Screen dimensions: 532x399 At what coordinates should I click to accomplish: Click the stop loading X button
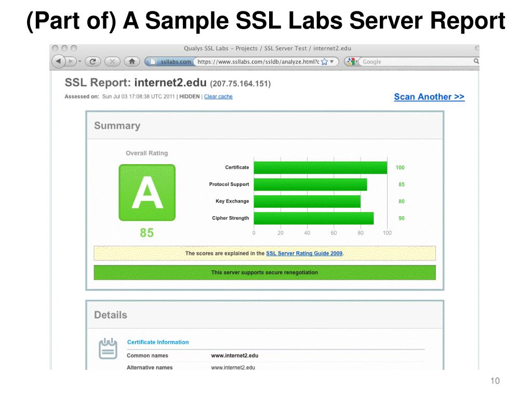coord(112,61)
